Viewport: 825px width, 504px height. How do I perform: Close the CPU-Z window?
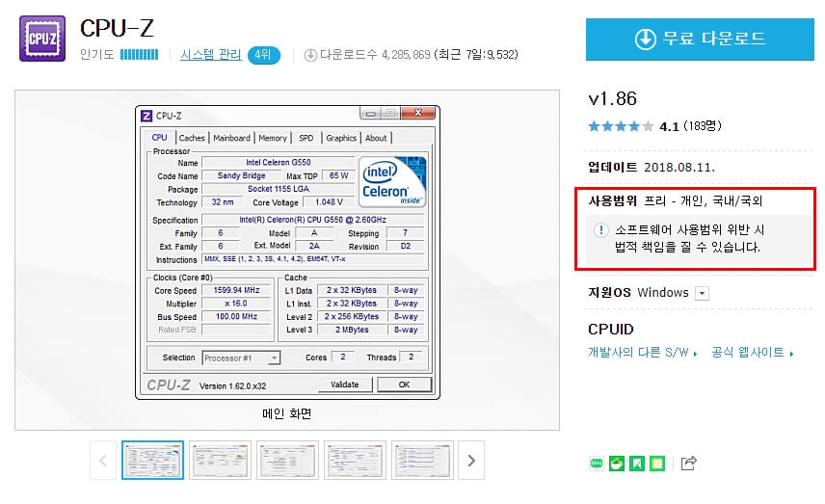pyautogui.click(x=417, y=113)
